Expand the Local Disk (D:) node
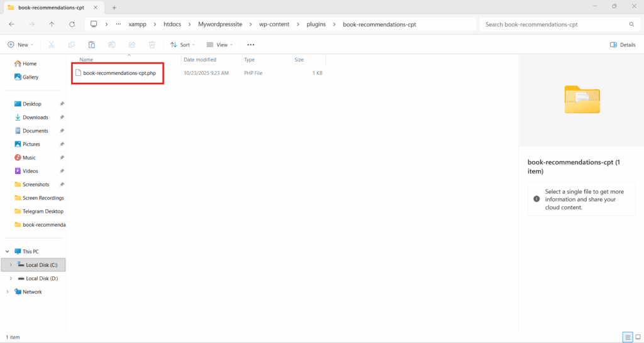 tap(11, 278)
